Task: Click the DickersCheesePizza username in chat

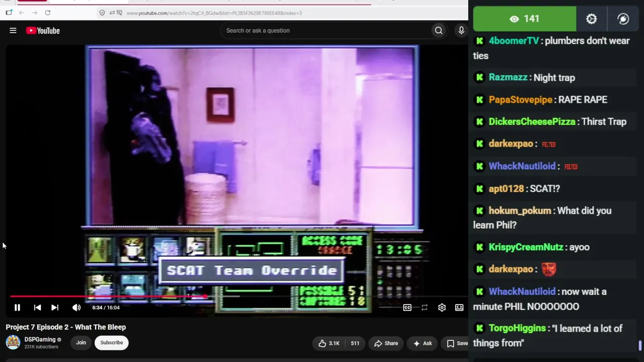Action: [532, 122]
